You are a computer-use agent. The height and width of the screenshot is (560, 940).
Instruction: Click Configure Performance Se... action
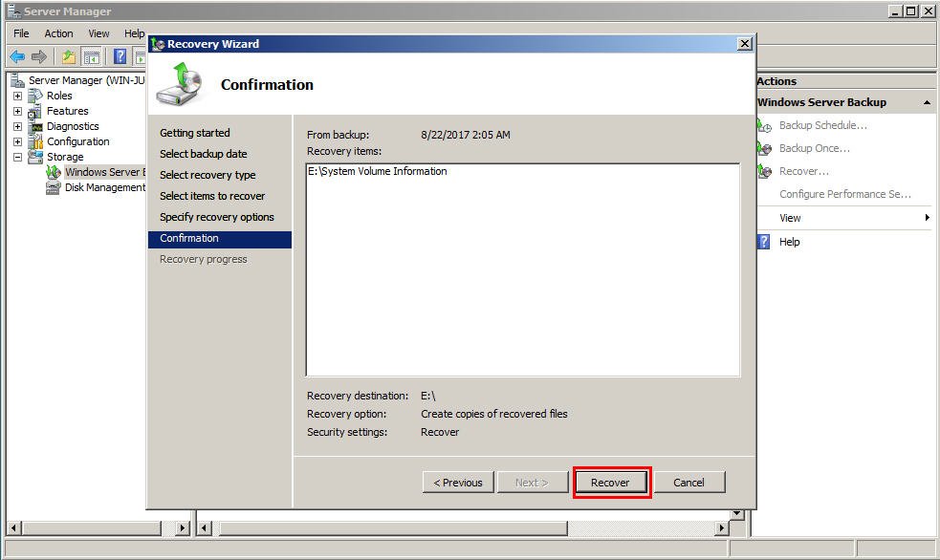tap(845, 194)
